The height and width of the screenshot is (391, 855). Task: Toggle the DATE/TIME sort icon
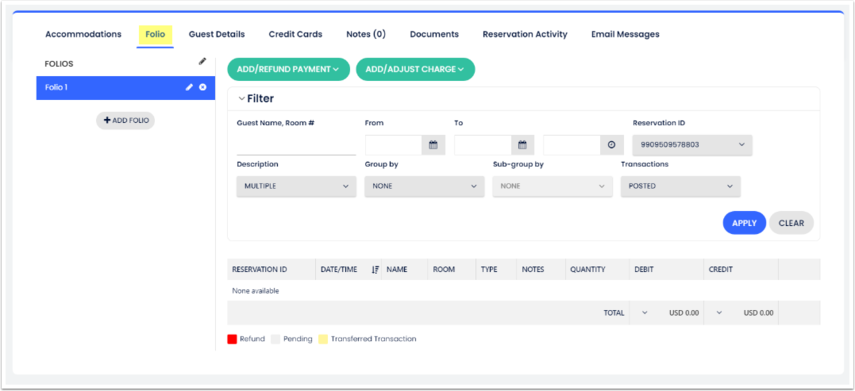(375, 269)
